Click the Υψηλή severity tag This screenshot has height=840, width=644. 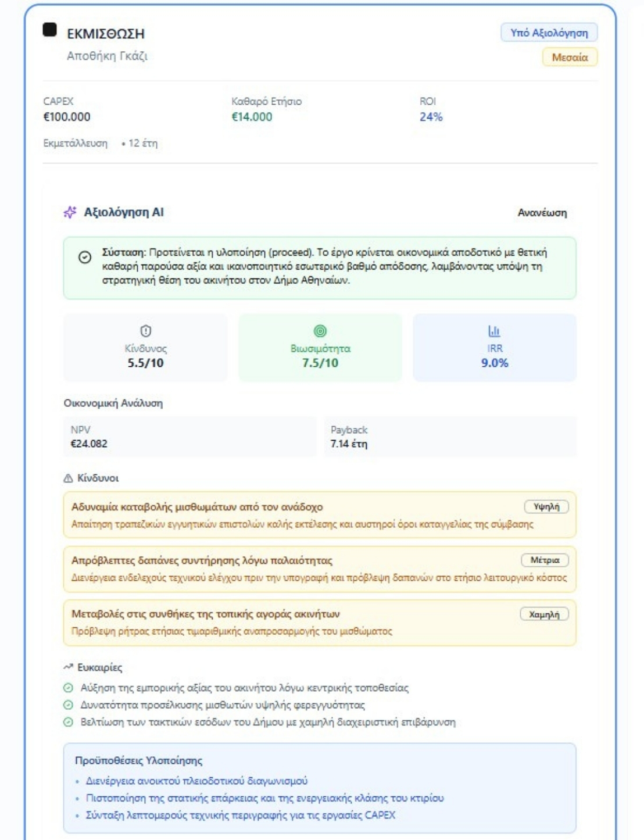click(546, 507)
